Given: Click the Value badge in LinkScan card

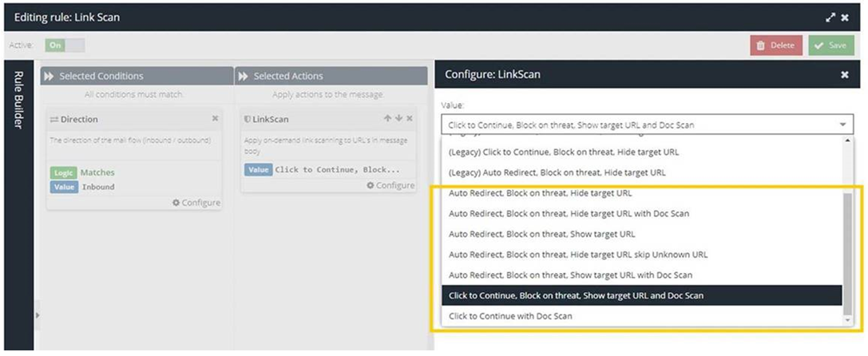Looking at the screenshot, I should (x=258, y=169).
